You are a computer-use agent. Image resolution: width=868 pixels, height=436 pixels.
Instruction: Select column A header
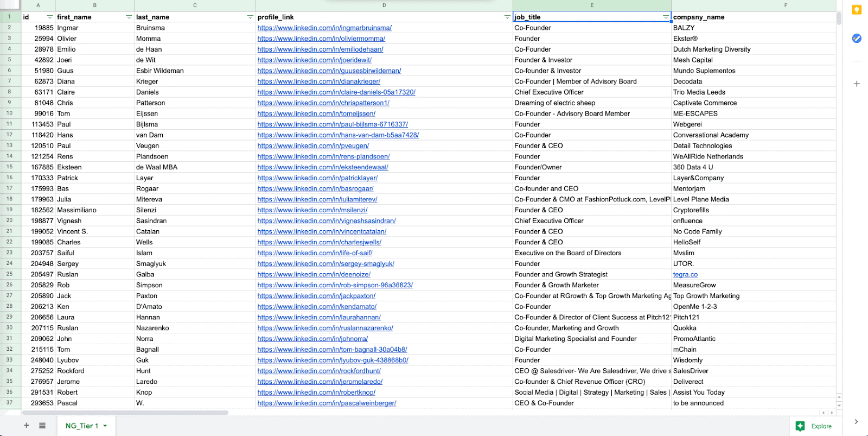point(38,5)
